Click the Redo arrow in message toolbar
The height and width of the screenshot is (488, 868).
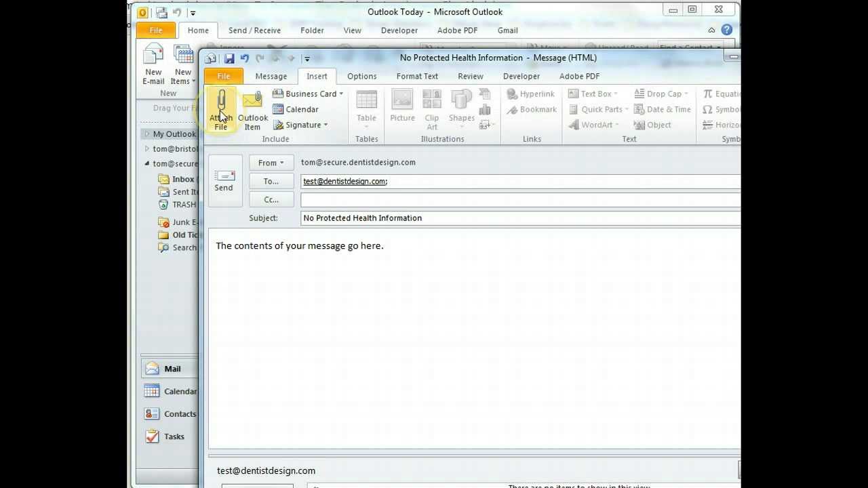pos(260,58)
